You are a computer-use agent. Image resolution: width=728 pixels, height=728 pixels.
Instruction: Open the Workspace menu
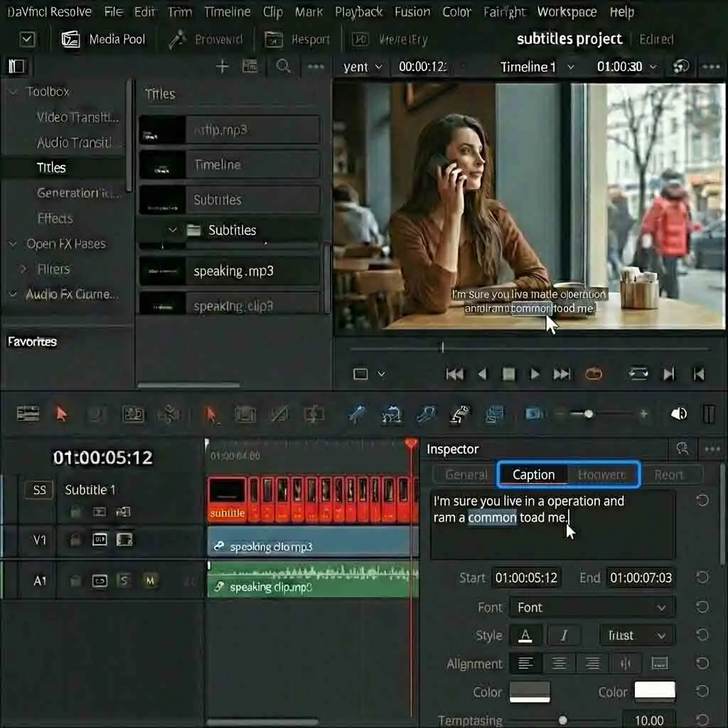click(567, 11)
